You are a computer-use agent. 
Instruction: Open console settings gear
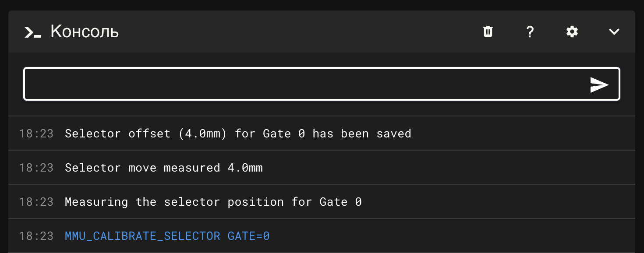572,32
